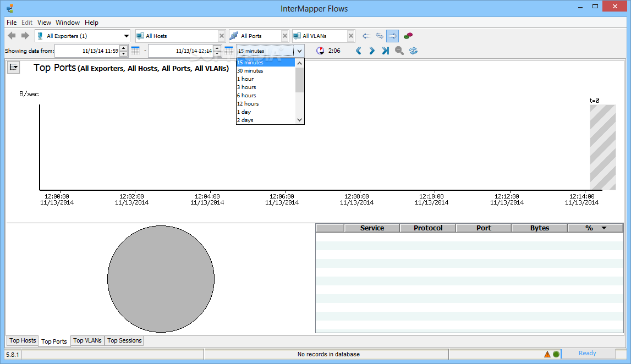631x364 pixels.
Task: Click the striped t=0 region in chart
Action: click(603, 147)
